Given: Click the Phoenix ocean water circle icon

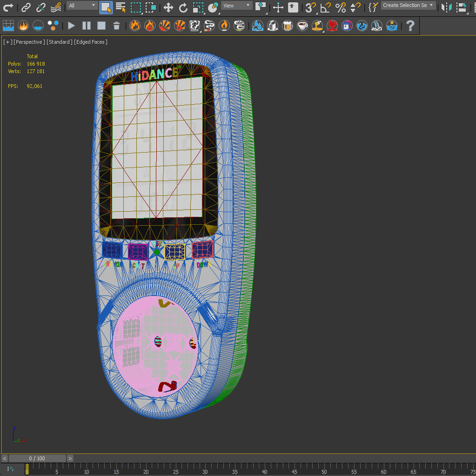Looking at the screenshot, I should pos(38,26).
